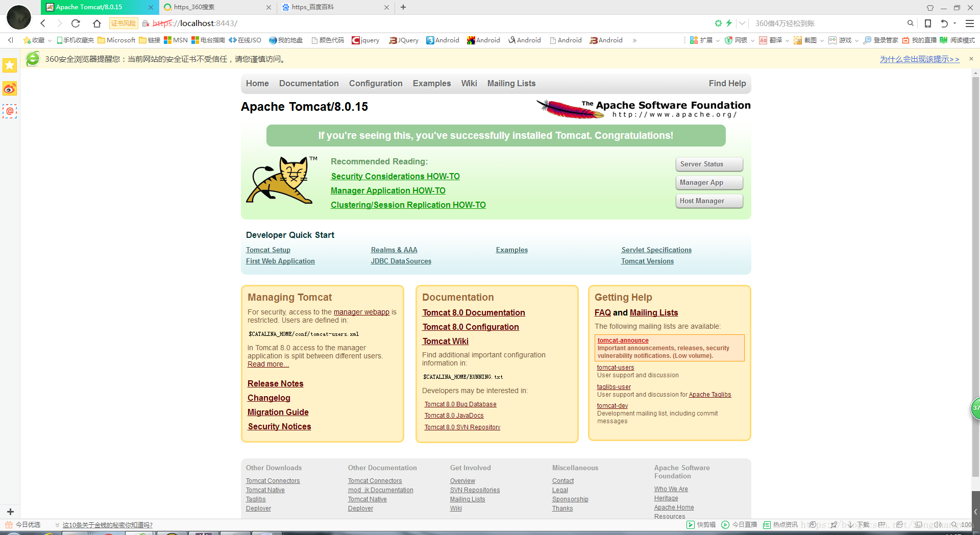Open the 截图 dropdown arrow
The image size is (980, 535).
click(x=822, y=40)
